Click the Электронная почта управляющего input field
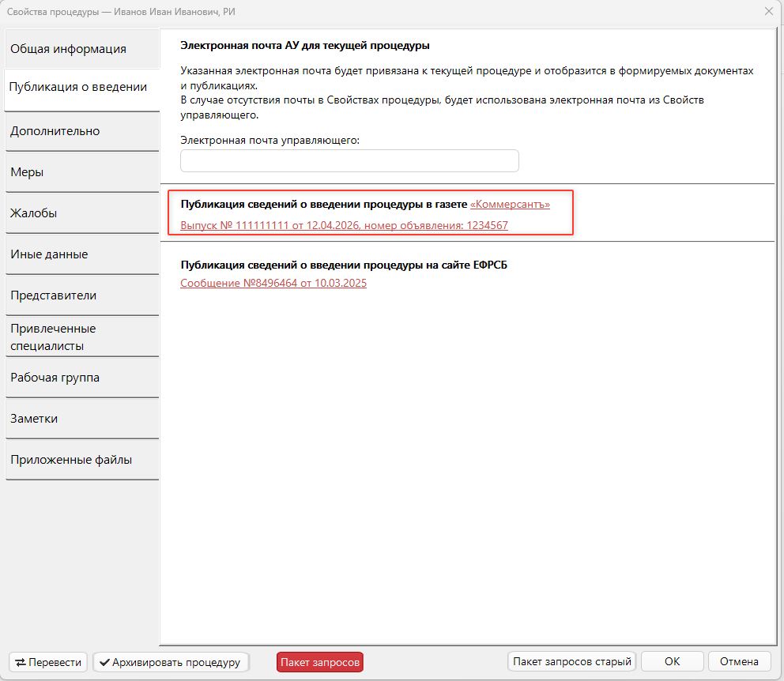This screenshot has width=784, height=681. point(349,161)
